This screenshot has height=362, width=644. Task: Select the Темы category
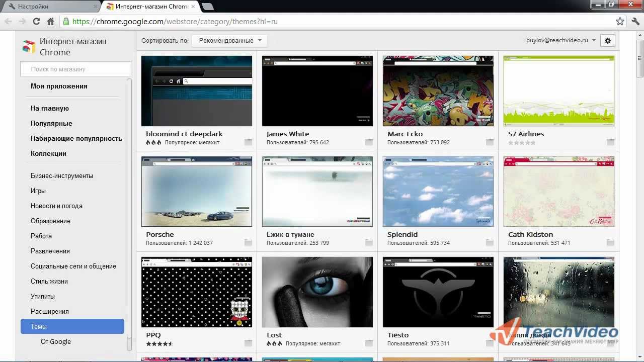(x=72, y=326)
